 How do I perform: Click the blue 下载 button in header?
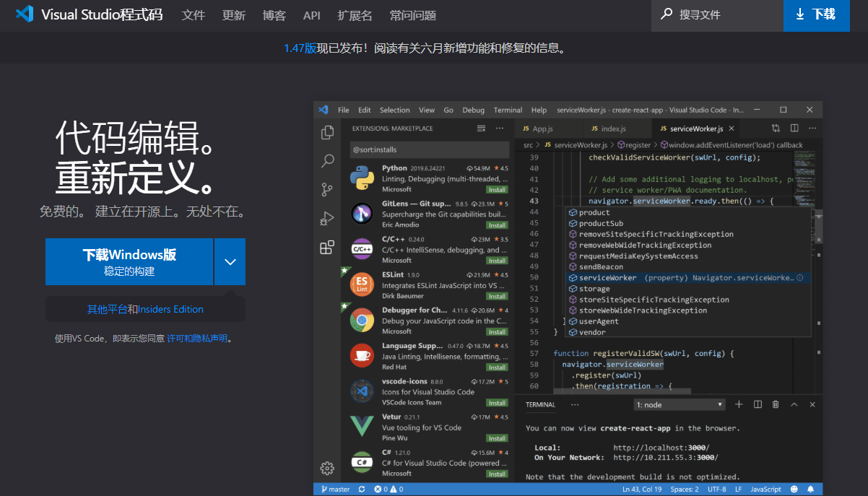[815, 15]
